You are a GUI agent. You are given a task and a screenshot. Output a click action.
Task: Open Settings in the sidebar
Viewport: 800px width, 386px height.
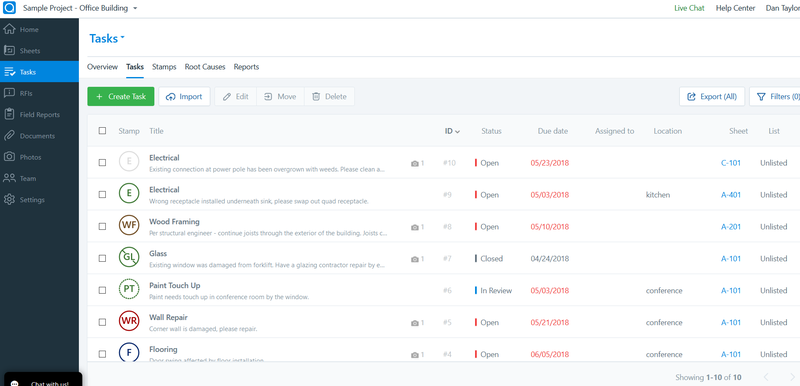click(39, 200)
